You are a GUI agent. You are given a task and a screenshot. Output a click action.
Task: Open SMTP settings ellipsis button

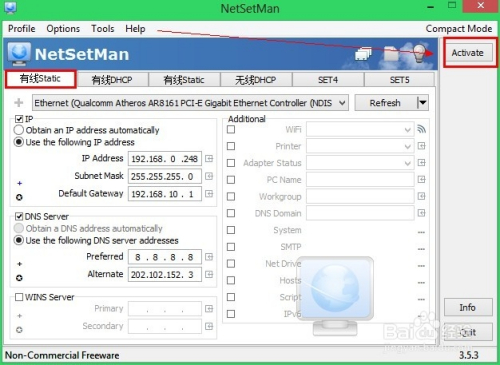point(421,249)
